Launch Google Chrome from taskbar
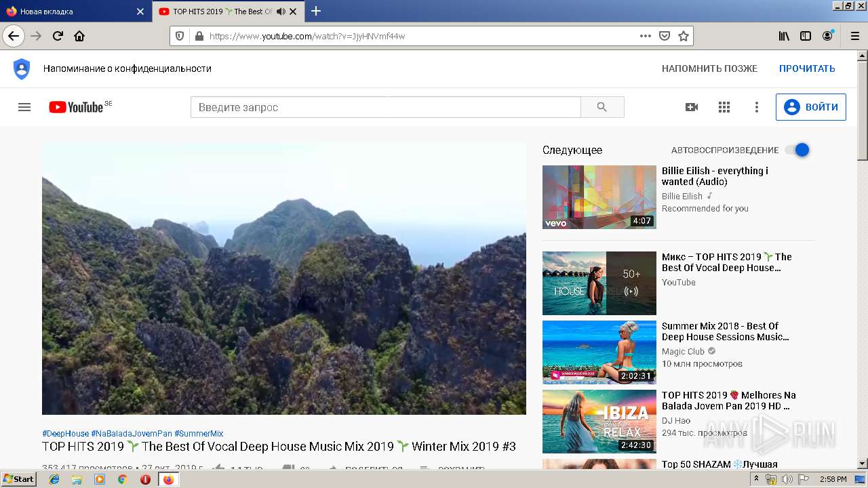 (122, 479)
